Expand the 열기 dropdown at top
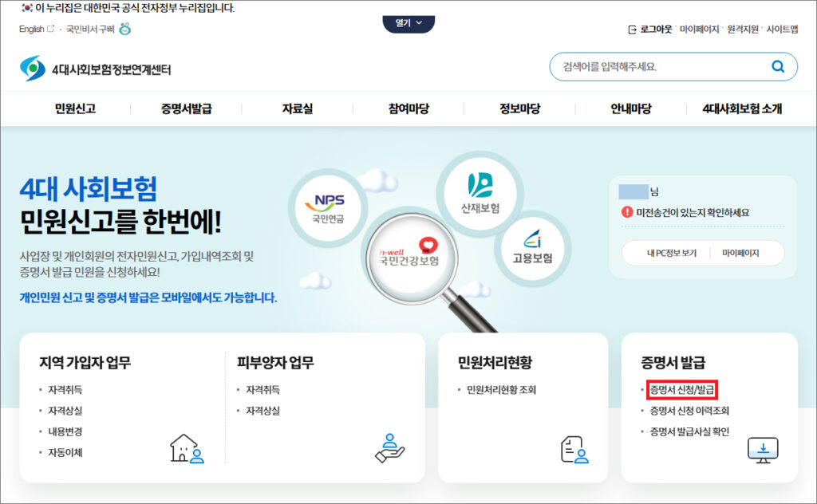This screenshot has height=504, width=817. point(408,23)
